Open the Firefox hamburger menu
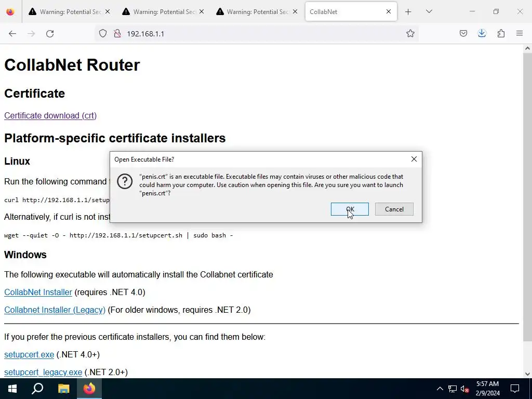The image size is (532, 399). [520, 33]
